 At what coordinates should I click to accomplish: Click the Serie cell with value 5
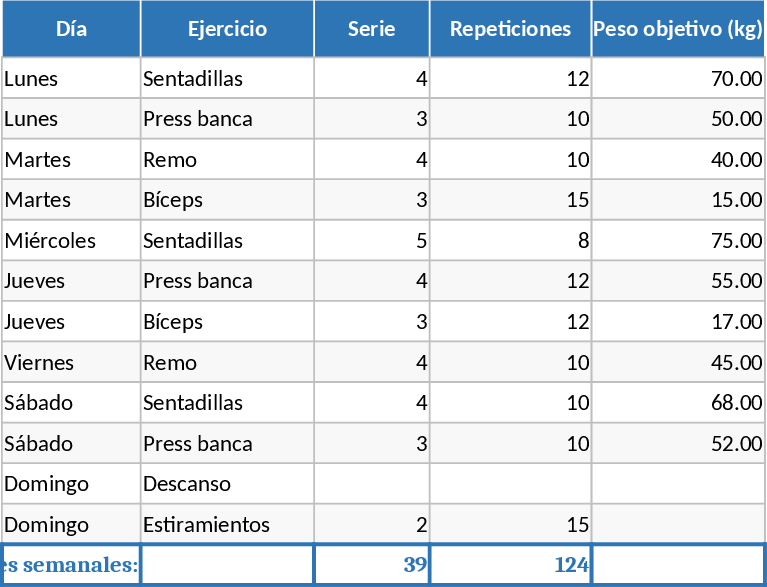pyautogui.click(x=371, y=241)
